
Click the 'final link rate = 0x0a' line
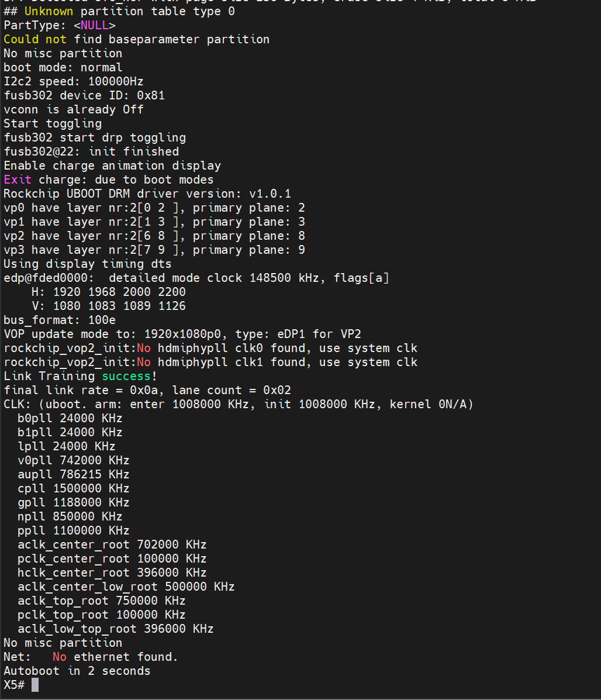[x=147, y=390]
